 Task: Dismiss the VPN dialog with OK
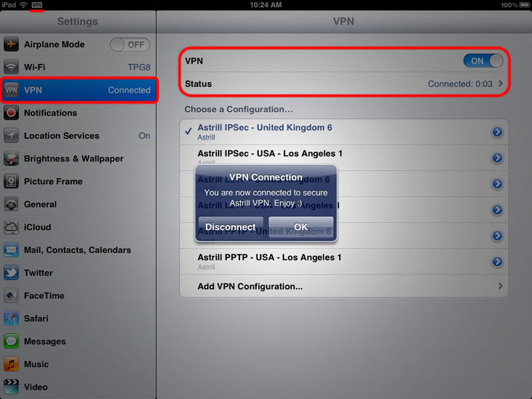[301, 227]
